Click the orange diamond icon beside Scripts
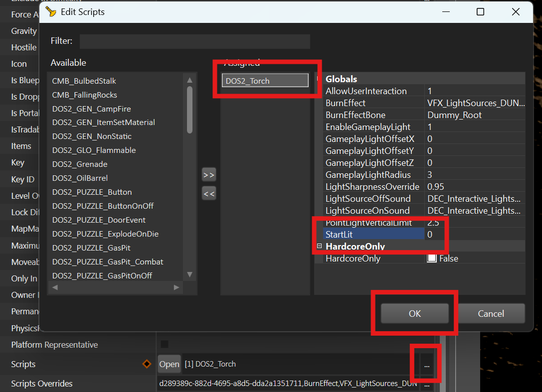Screen dimensions: 542x392 tap(147, 364)
